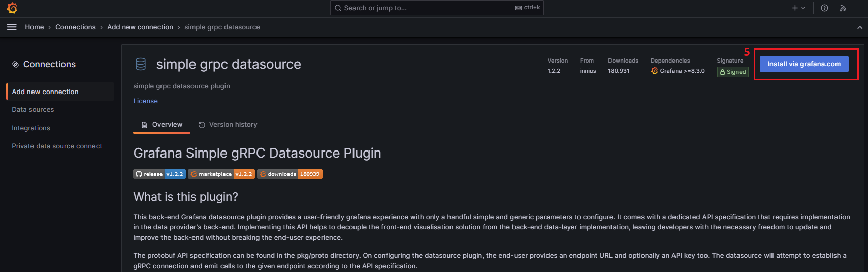Image resolution: width=868 pixels, height=272 pixels.
Task: Open the downloads 180939 badge
Action: pos(290,174)
